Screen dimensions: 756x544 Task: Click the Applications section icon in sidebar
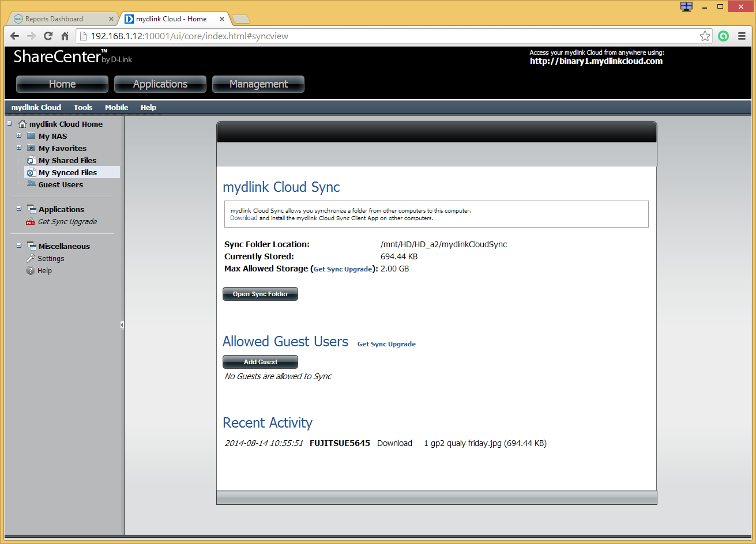pyautogui.click(x=31, y=209)
